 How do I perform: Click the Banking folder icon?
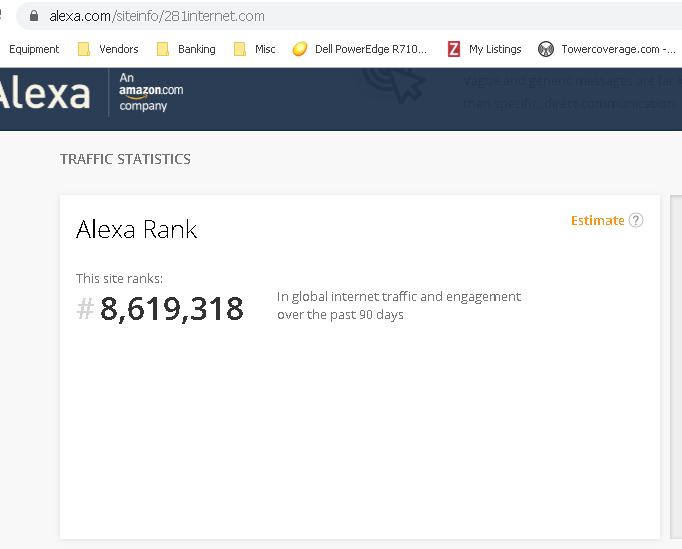162,49
